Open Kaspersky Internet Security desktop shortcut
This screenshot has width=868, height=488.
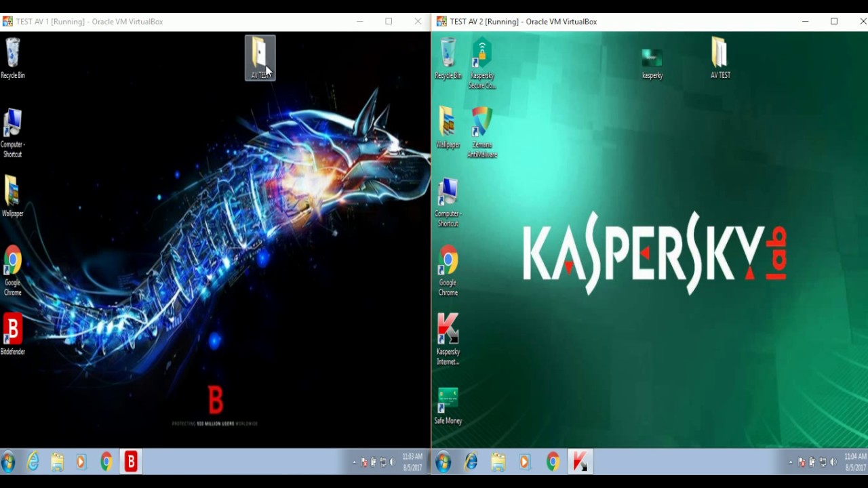[x=448, y=339]
